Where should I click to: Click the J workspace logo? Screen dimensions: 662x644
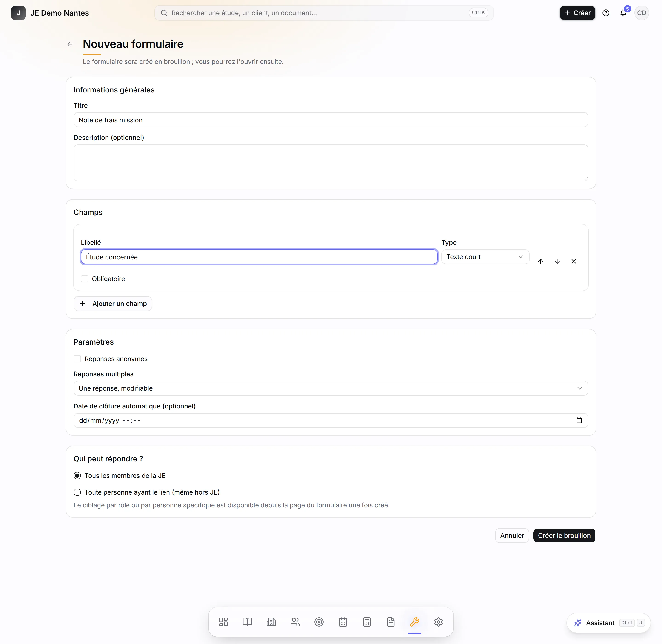pos(18,13)
